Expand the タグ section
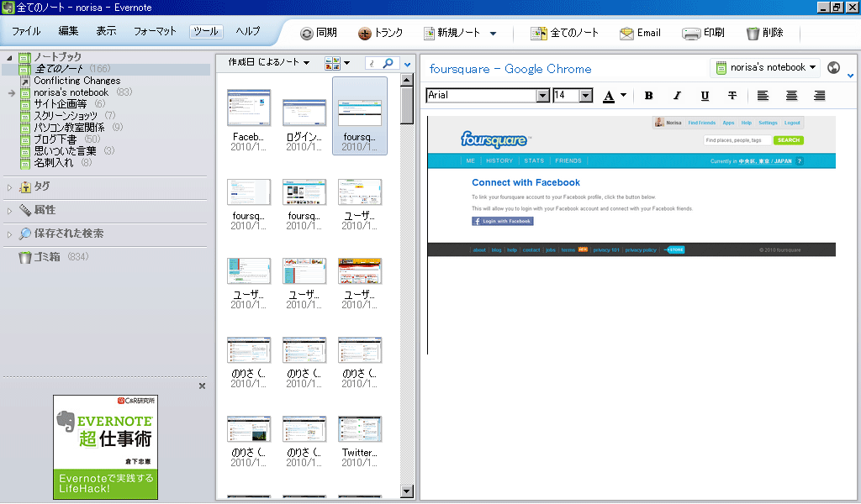Image resolution: width=861 pixels, height=504 pixels. coord(9,187)
